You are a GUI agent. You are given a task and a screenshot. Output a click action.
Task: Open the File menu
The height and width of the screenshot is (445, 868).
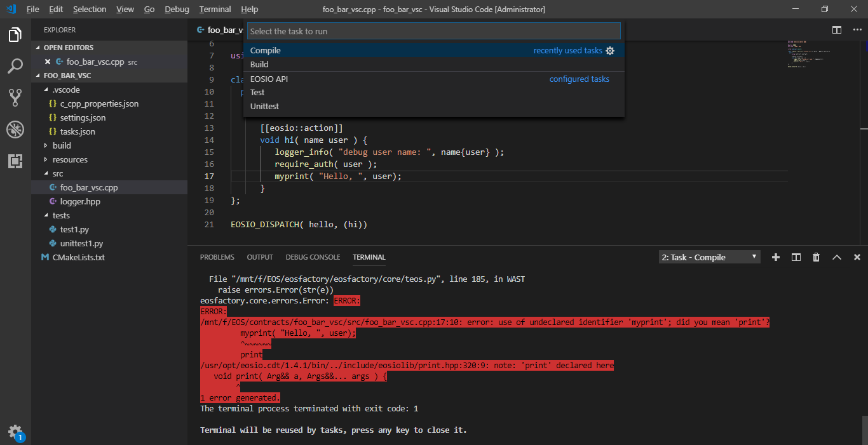tap(33, 10)
